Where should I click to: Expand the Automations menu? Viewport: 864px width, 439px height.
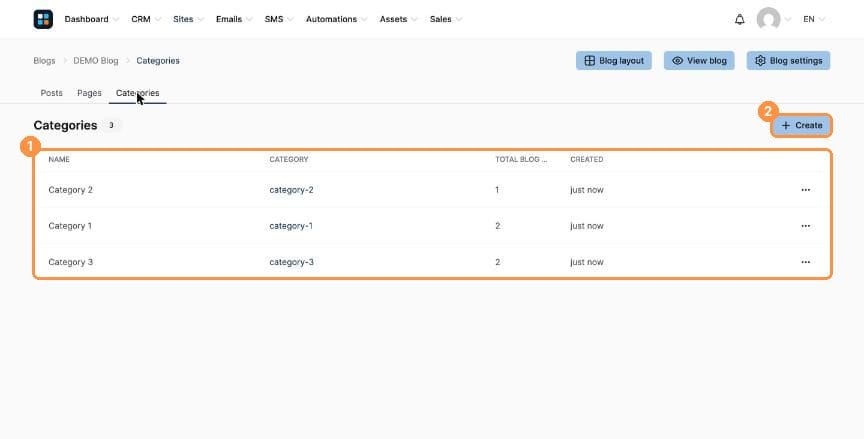[x=337, y=19]
